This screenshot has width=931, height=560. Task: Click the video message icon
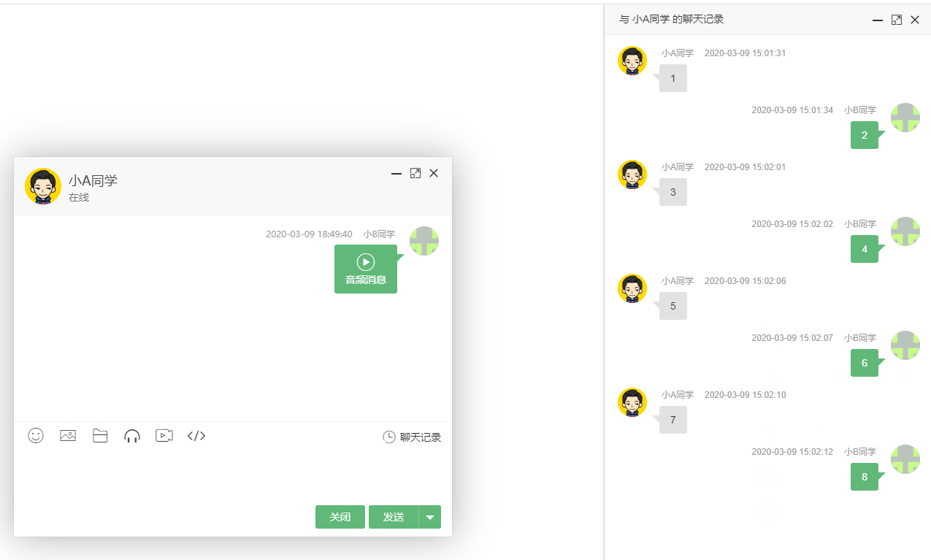[164, 436]
